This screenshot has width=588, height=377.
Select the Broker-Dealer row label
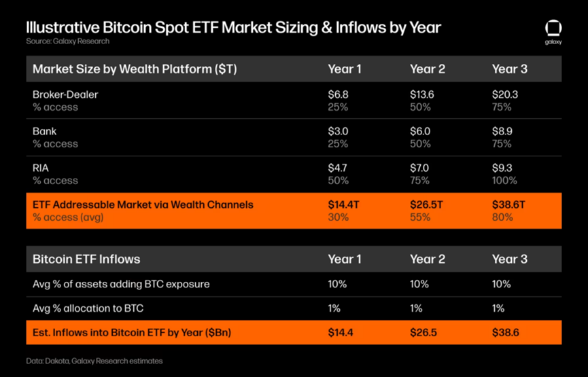pyautogui.click(x=65, y=94)
